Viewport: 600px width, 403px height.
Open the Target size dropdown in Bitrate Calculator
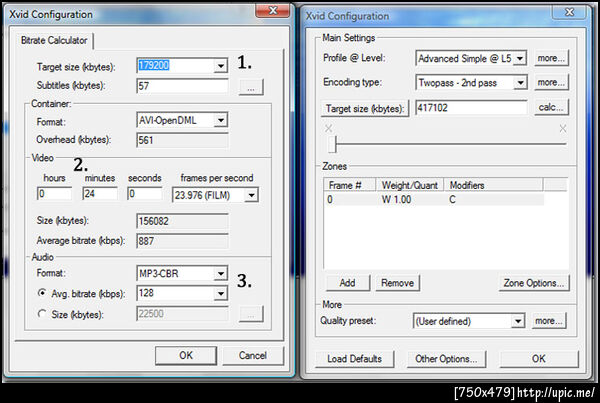point(221,66)
